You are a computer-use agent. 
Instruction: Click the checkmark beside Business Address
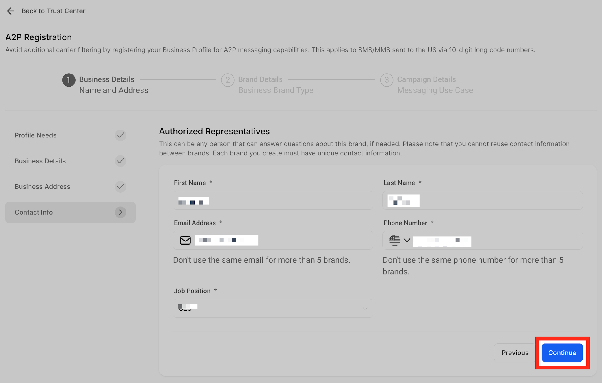(121, 187)
